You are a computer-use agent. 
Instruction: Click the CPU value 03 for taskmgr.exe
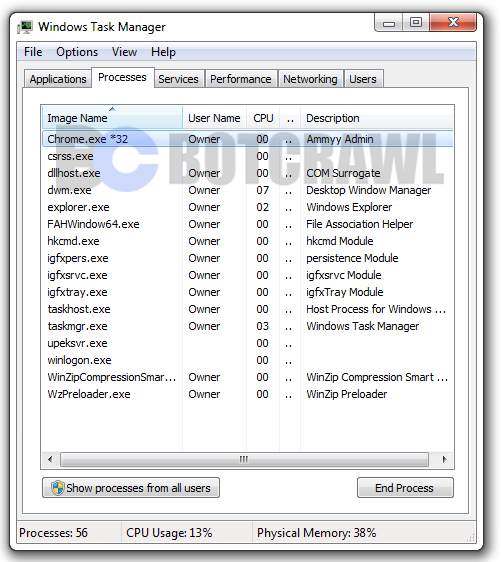click(x=262, y=326)
